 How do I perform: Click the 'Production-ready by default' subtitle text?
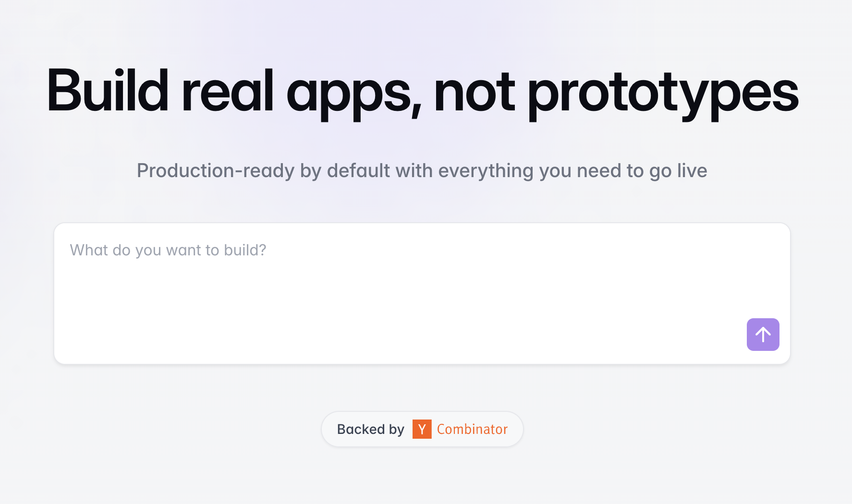tap(422, 170)
